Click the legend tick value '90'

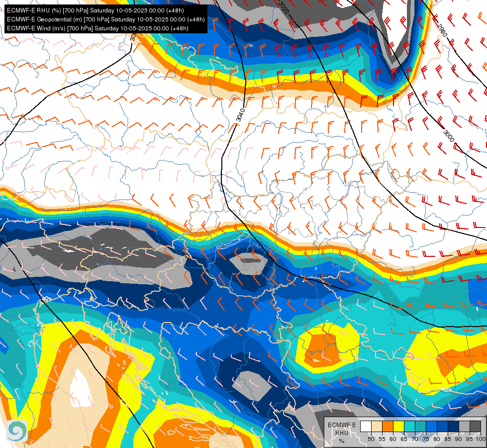pyautogui.click(x=459, y=439)
